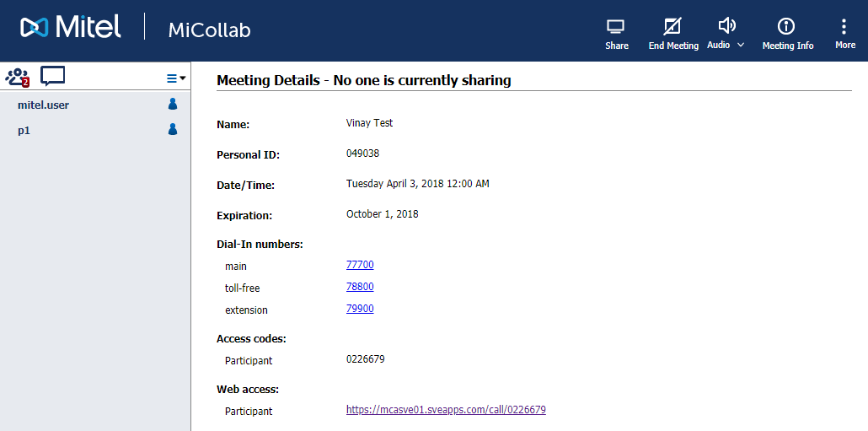Open the participant web access URL
This screenshot has height=431, width=868.
tap(446, 410)
